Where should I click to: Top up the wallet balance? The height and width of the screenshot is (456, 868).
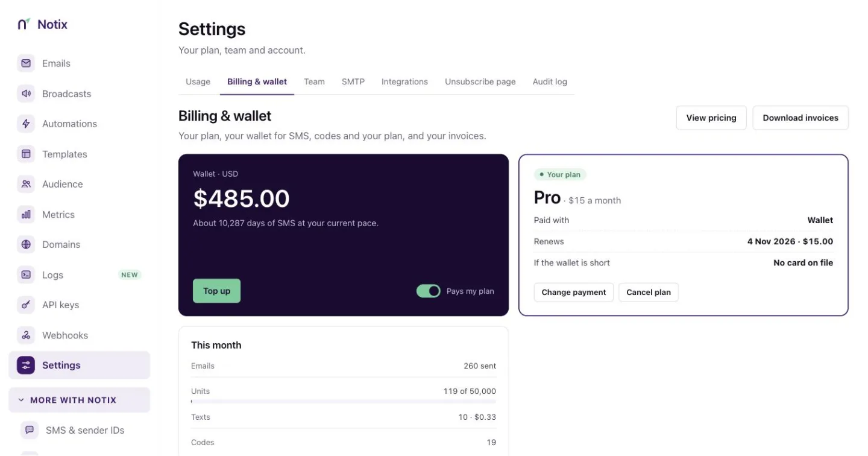[216, 291]
